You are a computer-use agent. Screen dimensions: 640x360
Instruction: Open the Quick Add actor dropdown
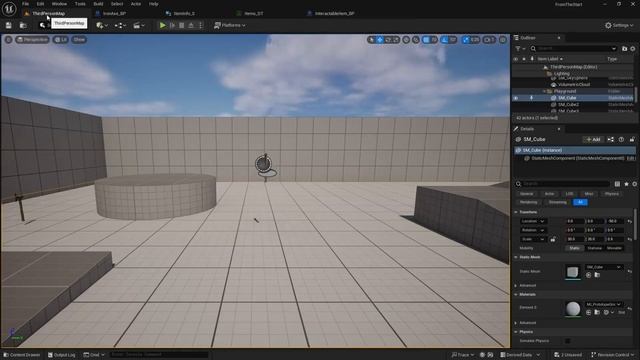pyautogui.click(x=102, y=25)
